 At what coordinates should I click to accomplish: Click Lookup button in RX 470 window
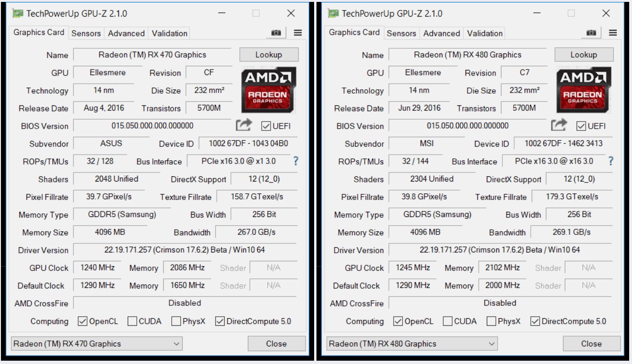click(269, 54)
